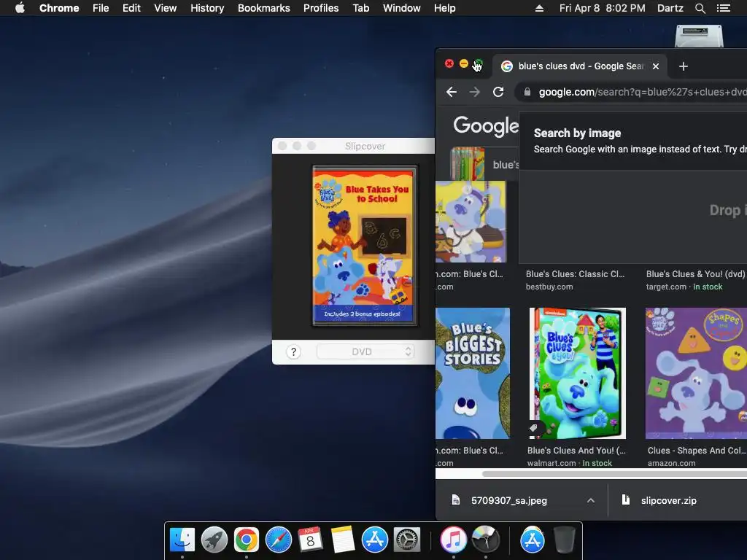The height and width of the screenshot is (560, 747).
Task: Click the date and time in menu bar
Action: click(602, 8)
